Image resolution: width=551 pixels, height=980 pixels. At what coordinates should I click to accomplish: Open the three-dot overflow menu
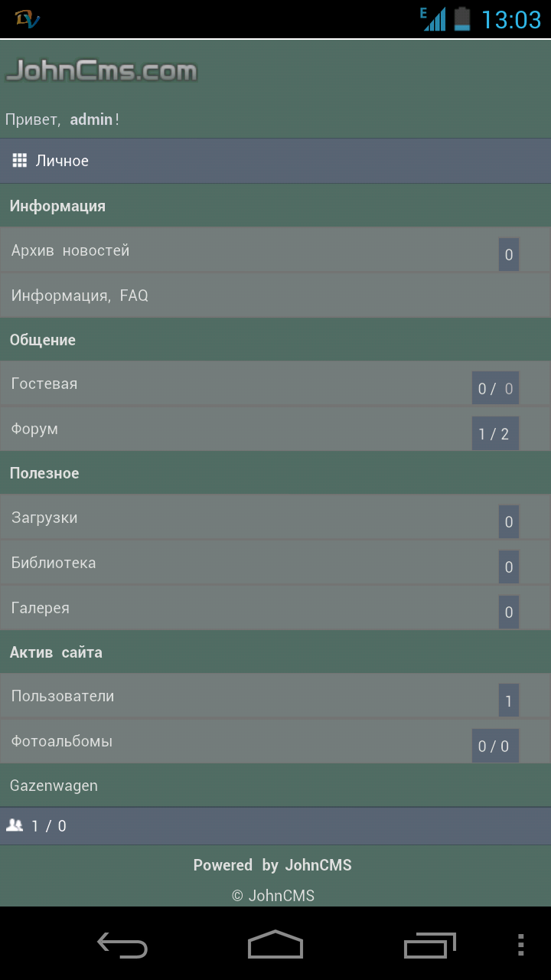[x=521, y=945]
